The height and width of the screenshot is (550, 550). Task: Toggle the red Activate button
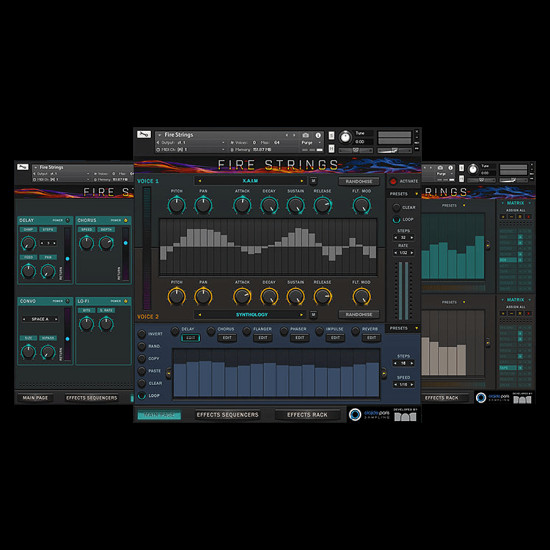393,181
